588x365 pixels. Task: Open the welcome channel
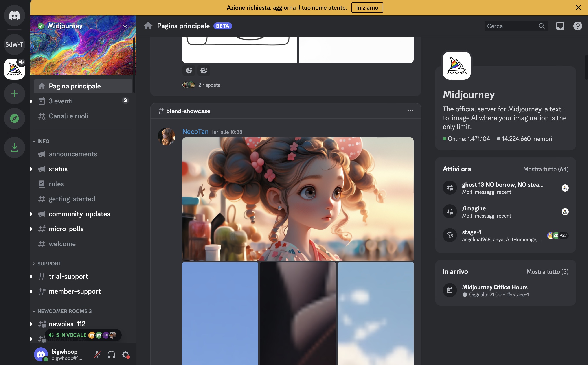[83, 244]
